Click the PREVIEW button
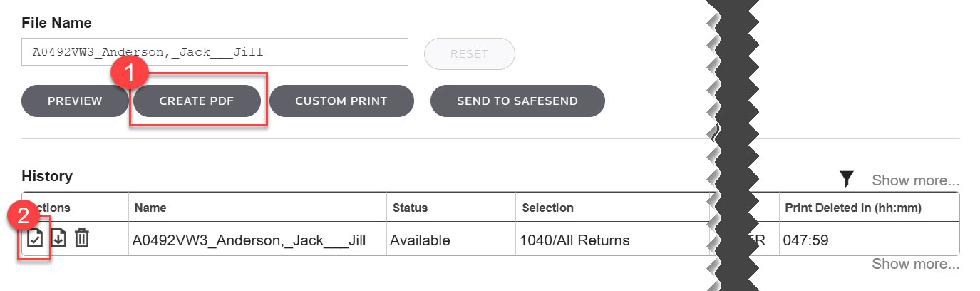The image size is (980, 291). 75,101
